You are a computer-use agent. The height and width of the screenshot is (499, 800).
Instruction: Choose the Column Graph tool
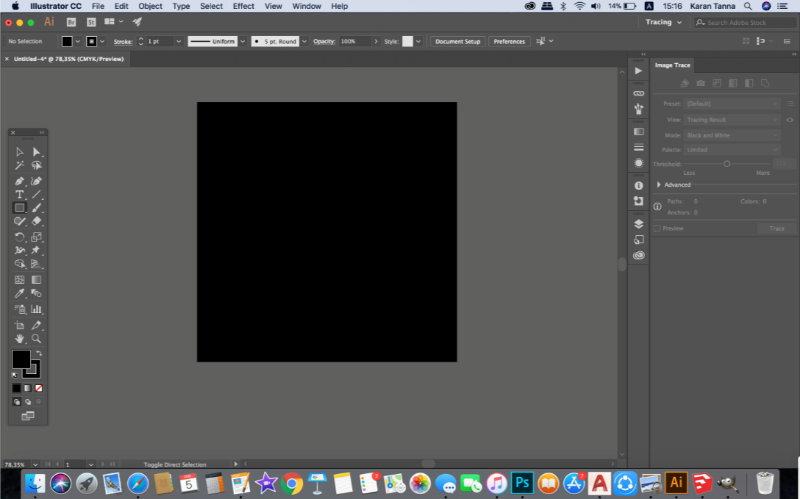coord(36,309)
